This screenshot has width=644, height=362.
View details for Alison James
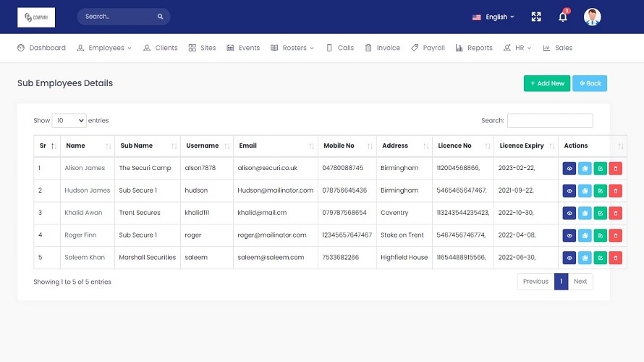(x=569, y=168)
